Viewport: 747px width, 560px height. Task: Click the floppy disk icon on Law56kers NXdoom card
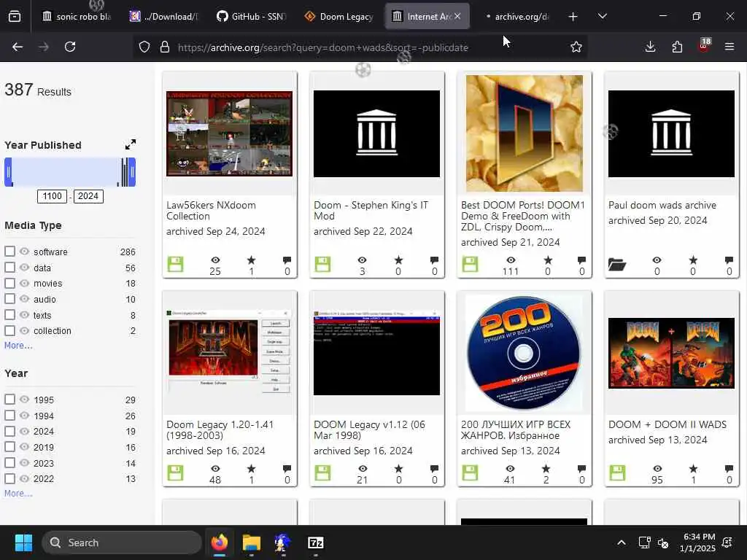175,264
